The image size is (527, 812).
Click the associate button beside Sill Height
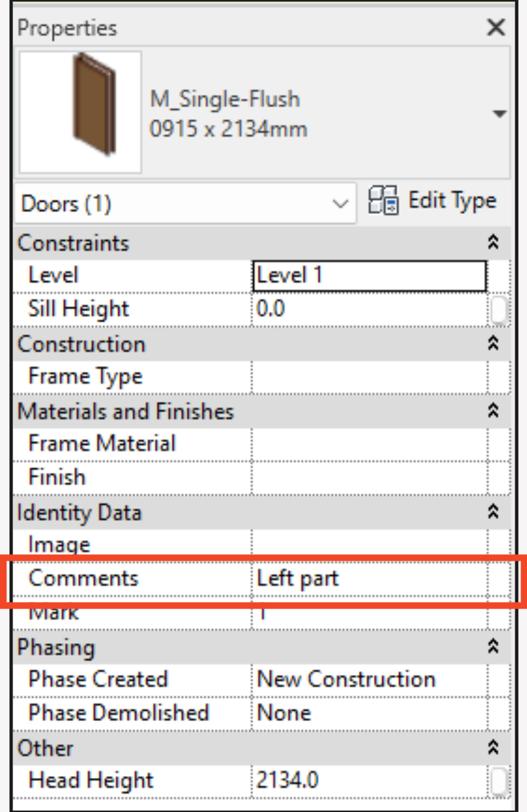click(500, 309)
